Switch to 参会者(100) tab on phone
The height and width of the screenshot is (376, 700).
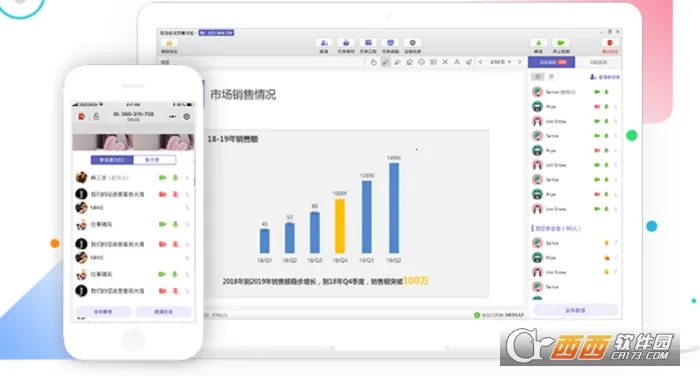coord(112,159)
